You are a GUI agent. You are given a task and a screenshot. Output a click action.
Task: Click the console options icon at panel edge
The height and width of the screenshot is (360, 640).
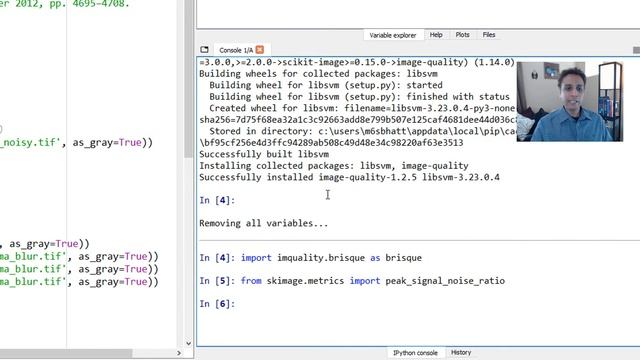pyautogui.click(x=636, y=50)
